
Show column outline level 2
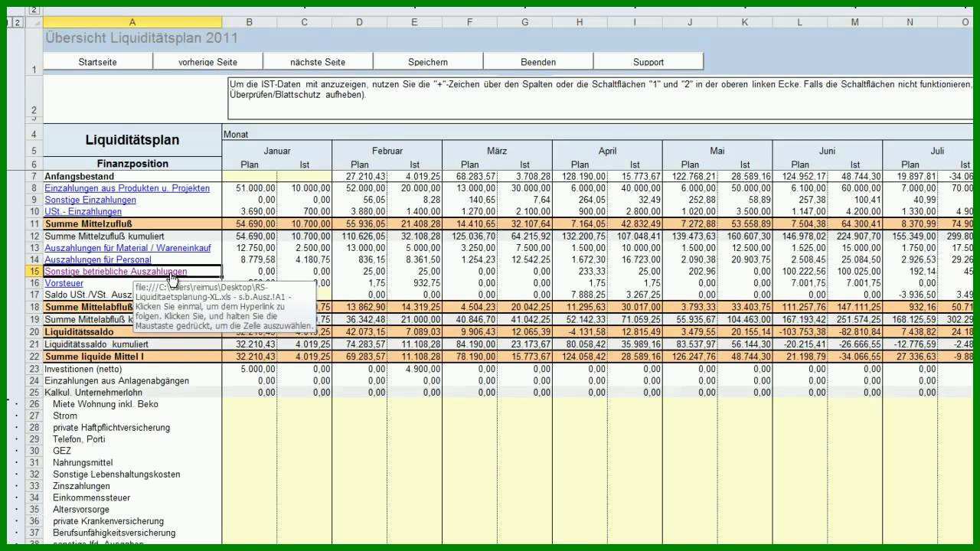34,10
